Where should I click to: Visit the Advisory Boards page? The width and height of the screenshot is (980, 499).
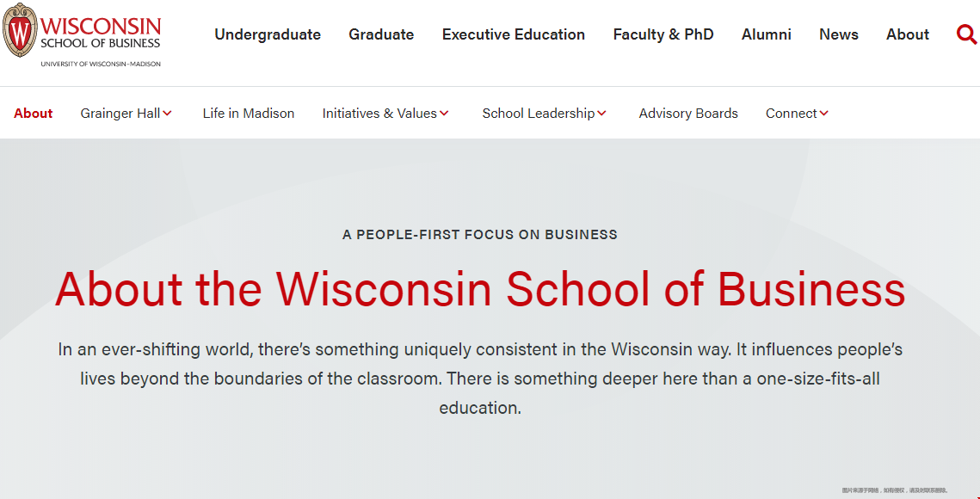click(688, 114)
